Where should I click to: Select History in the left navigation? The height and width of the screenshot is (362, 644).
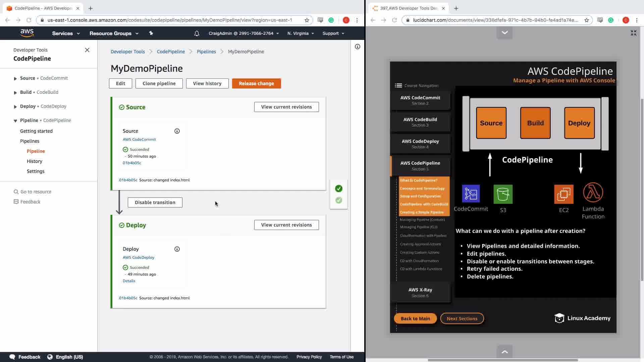click(35, 161)
